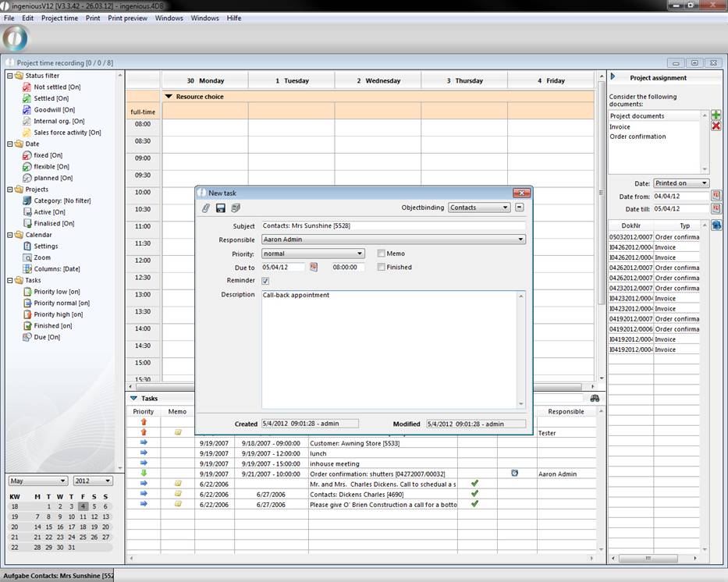728x582 pixels.
Task: Add a document with the green plus icon
Action: (716, 115)
